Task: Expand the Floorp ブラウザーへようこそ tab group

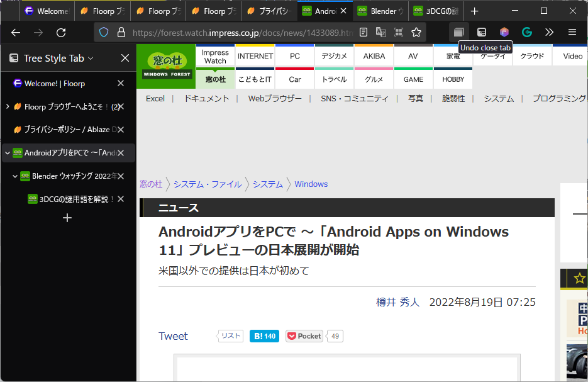Action: click(8, 106)
